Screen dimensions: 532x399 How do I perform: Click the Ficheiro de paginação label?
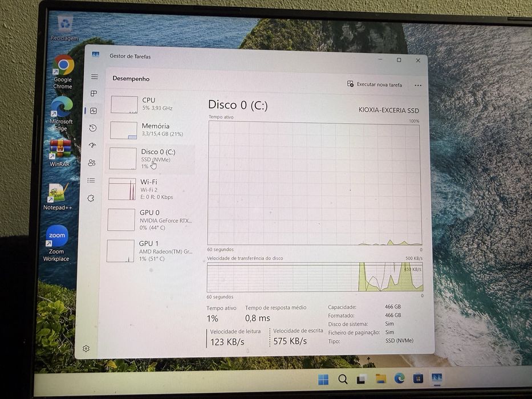354,332
